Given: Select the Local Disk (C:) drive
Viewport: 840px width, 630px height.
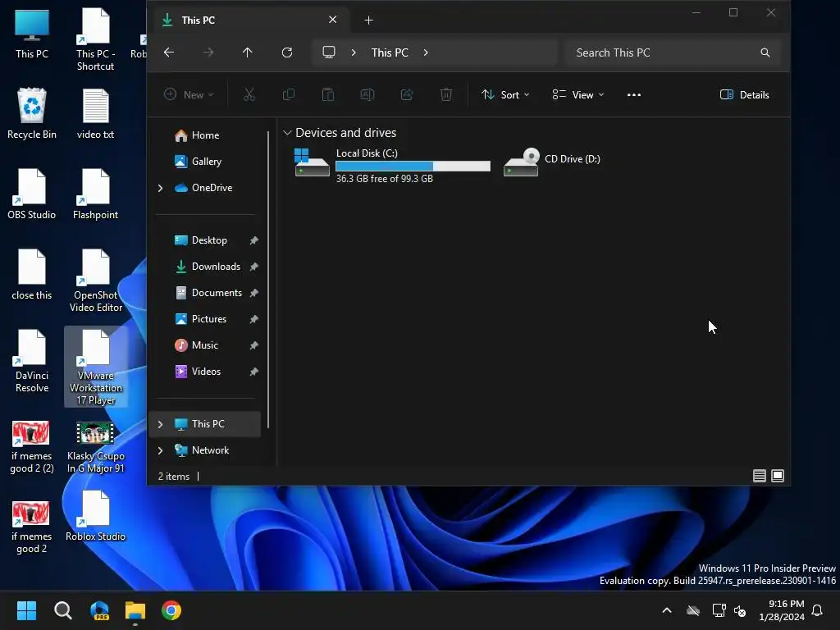Looking at the screenshot, I should click(392, 165).
